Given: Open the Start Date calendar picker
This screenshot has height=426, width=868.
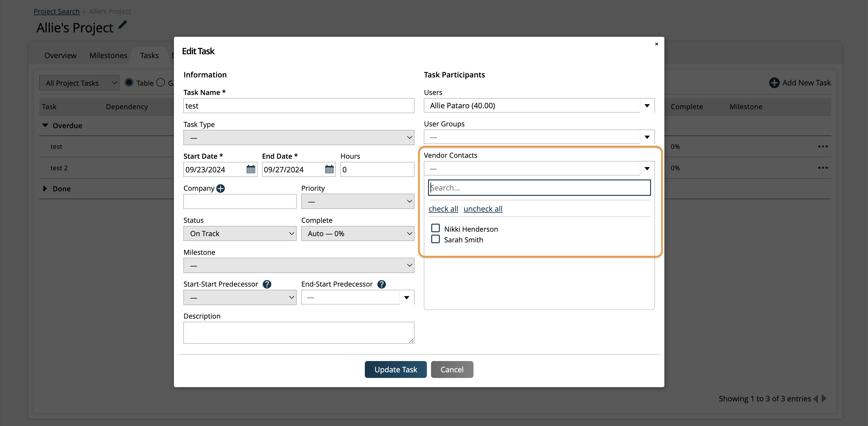Looking at the screenshot, I should point(251,169).
